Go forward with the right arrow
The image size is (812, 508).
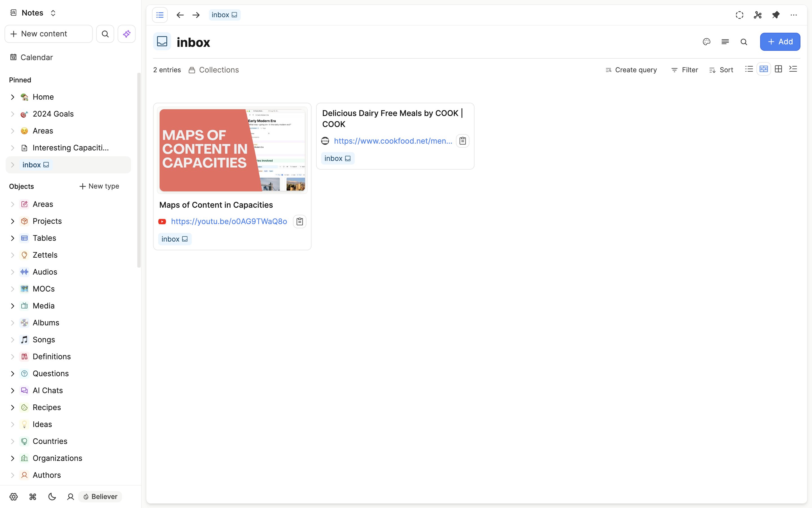(196, 15)
